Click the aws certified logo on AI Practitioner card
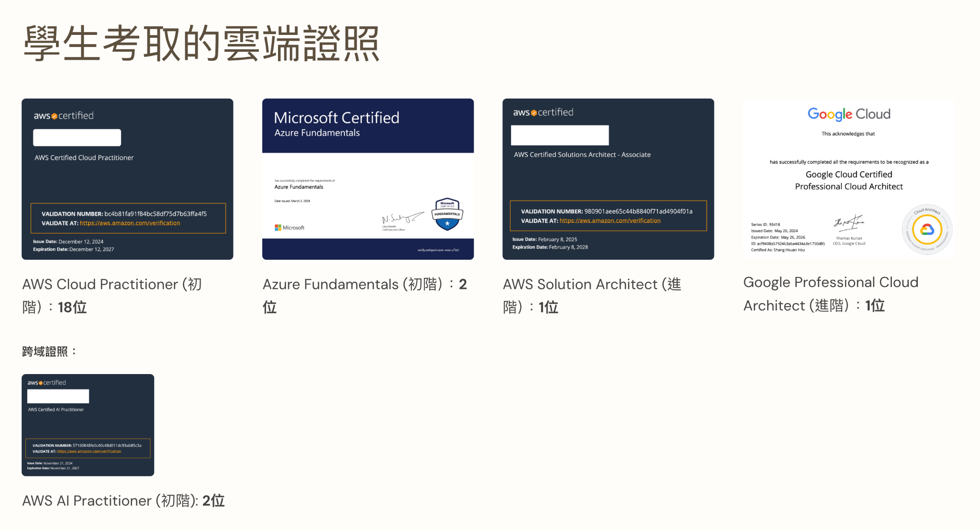The image size is (980, 530). click(x=46, y=383)
